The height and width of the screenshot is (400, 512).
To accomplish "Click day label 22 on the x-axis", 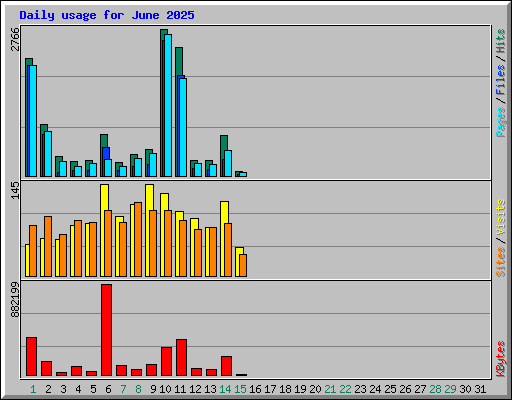I will click(x=345, y=389).
